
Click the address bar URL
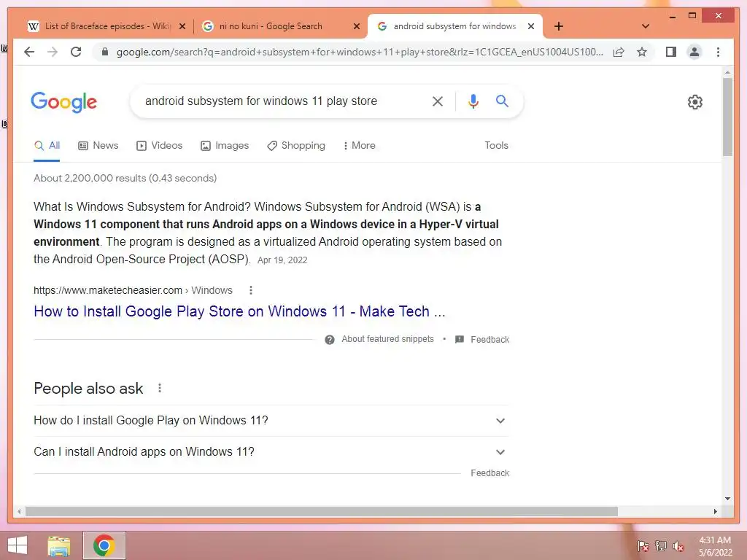point(359,52)
